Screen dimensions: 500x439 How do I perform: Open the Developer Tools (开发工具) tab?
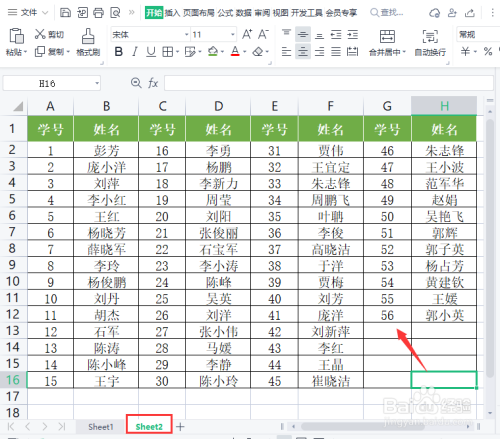[x=307, y=13]
